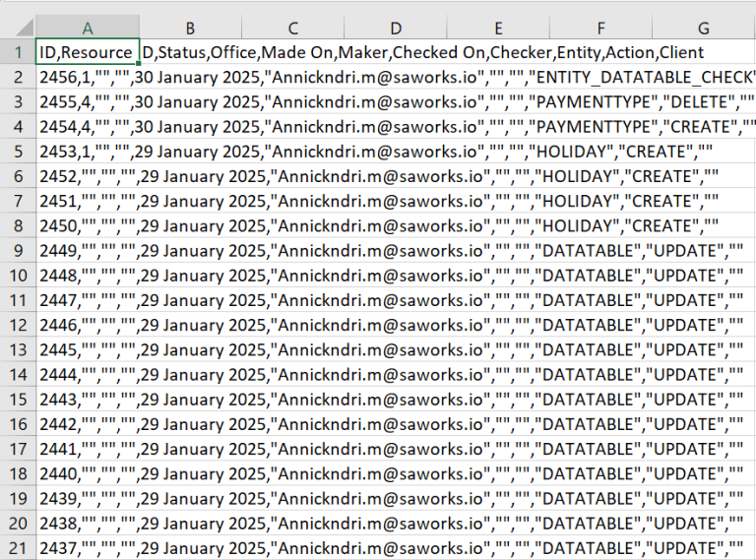
Task: Select the column D header
Action: point(395,28)
